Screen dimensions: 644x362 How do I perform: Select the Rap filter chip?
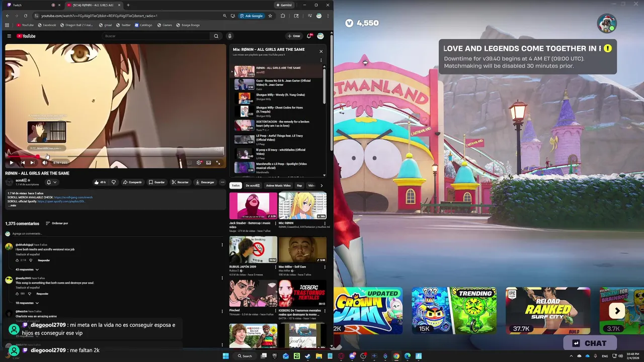click(x=299, y=186)
